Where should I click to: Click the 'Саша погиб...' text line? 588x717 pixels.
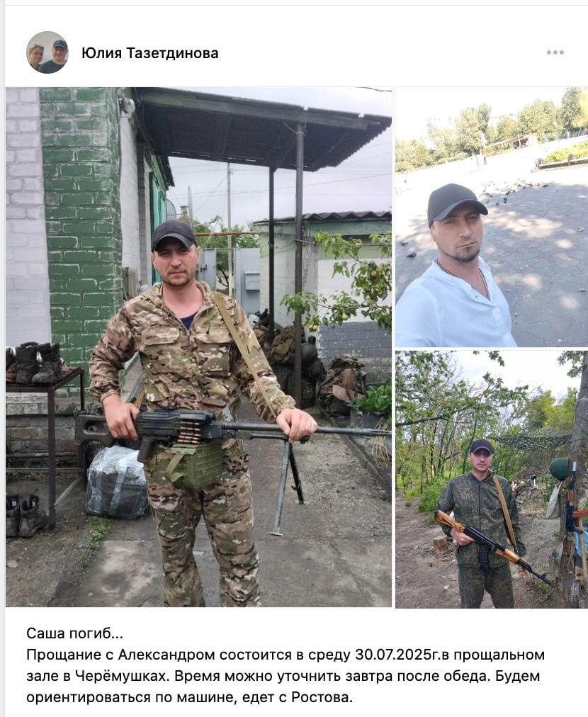click(x=74, y=634)
